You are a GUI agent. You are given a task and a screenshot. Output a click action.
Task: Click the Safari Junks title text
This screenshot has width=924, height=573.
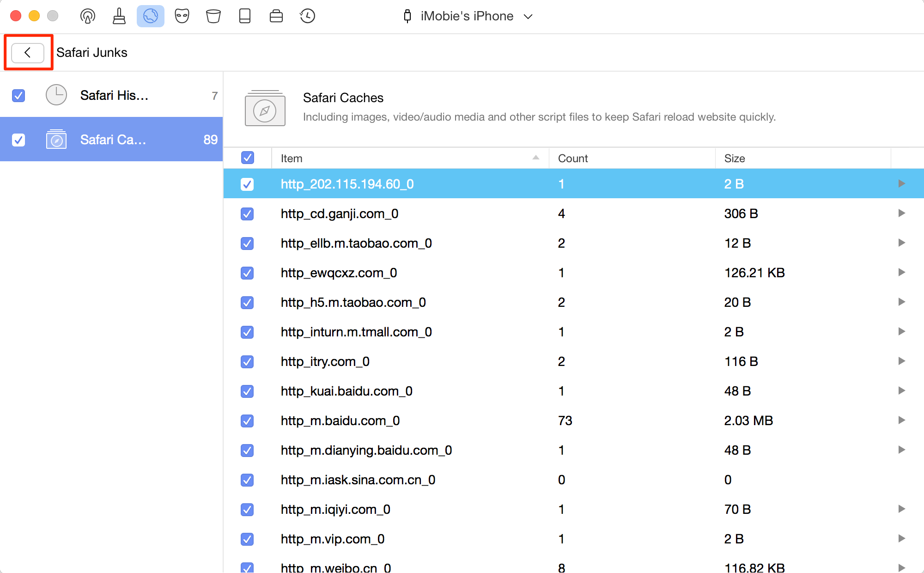pyautogui.click(x=92, y=53)
